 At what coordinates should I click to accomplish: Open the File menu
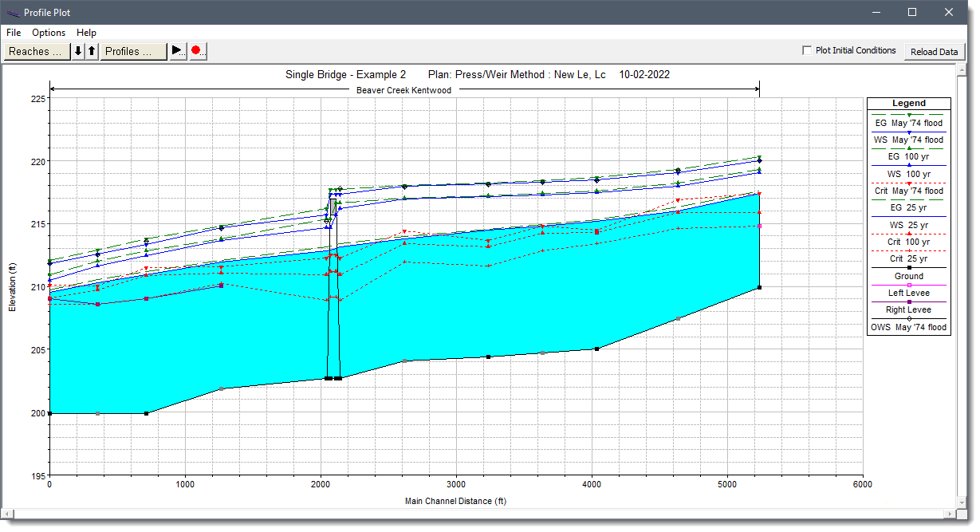(13, 33)
